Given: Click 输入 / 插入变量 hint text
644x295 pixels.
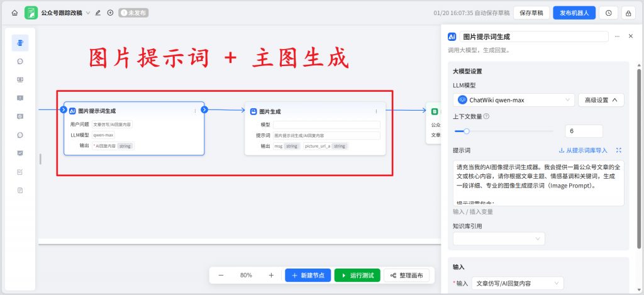Looking at the screenshot, I should 473,212.
